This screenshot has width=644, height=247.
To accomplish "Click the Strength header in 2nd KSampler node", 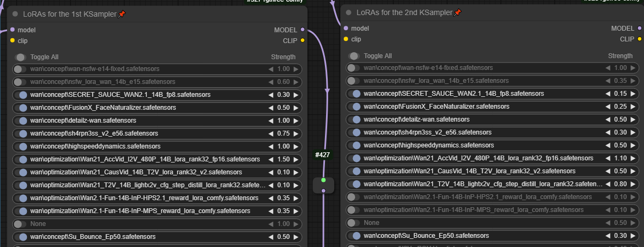I will (x=620, y=56).
